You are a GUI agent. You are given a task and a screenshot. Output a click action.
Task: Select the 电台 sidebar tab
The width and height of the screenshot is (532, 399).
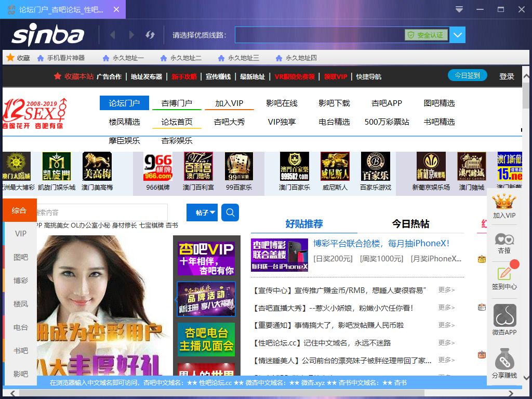[x=20, y=327]
